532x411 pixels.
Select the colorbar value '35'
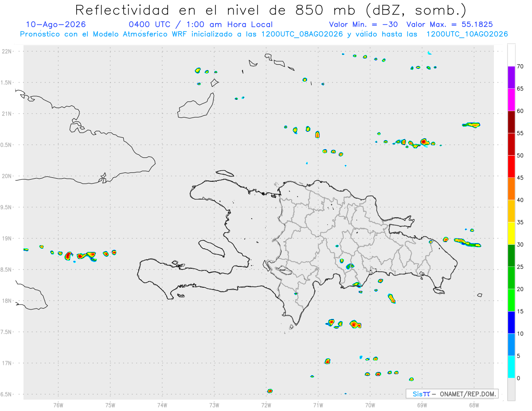tap(520, 222)
